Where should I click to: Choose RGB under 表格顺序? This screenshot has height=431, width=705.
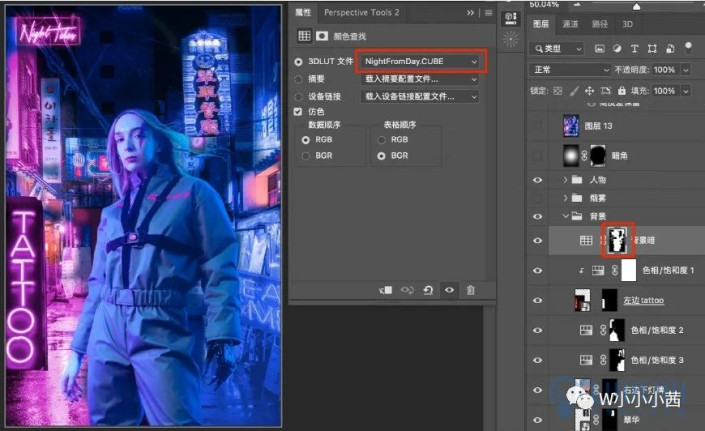pyautogui.click(x=381, y=140)
